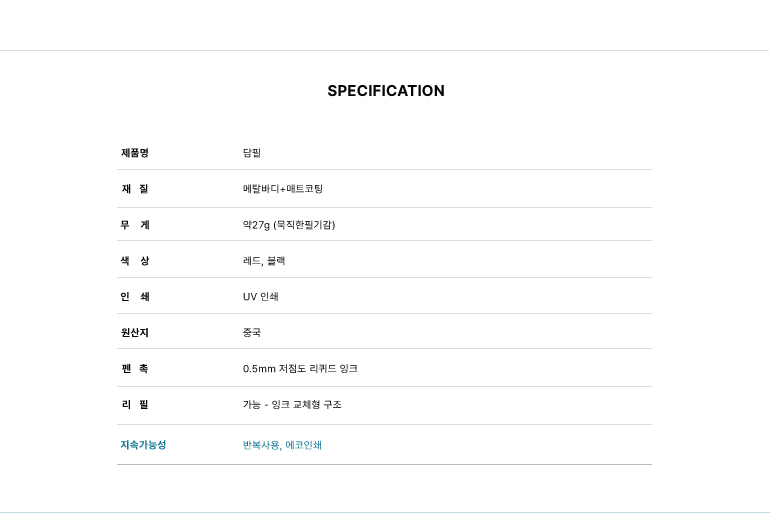The image size is (770, 513).
Task: Select the 가능 - 잉크 교체형 구조 text
Action: click(292, 405)
